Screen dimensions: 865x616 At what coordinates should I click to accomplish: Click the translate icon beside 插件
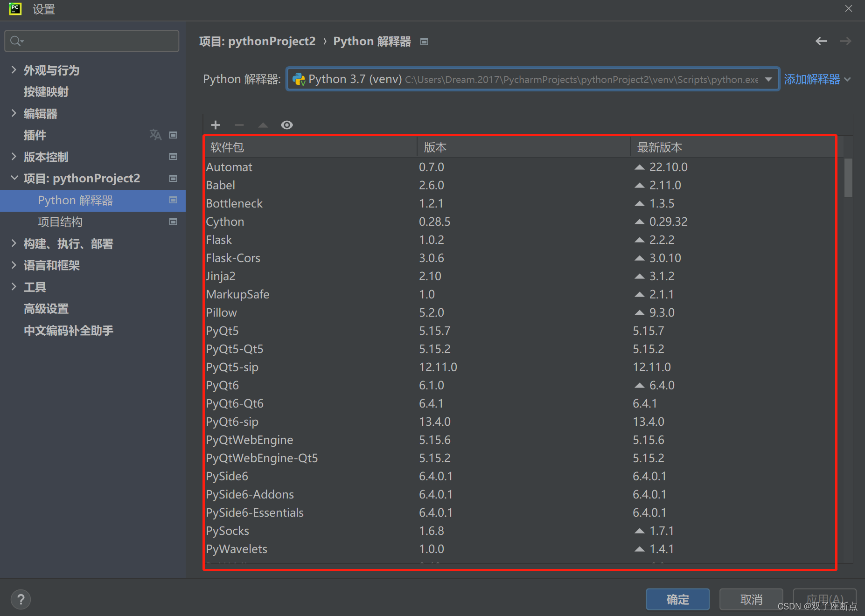tap(155, 135)
